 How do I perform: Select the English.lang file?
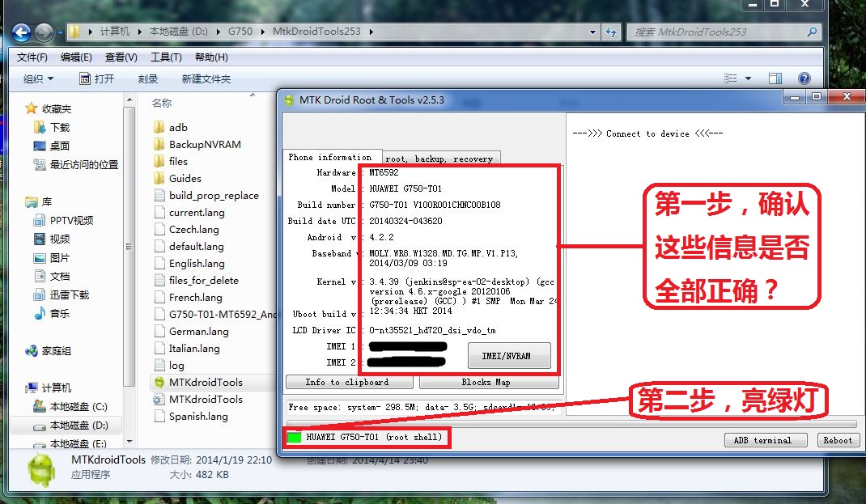(189, 263)
